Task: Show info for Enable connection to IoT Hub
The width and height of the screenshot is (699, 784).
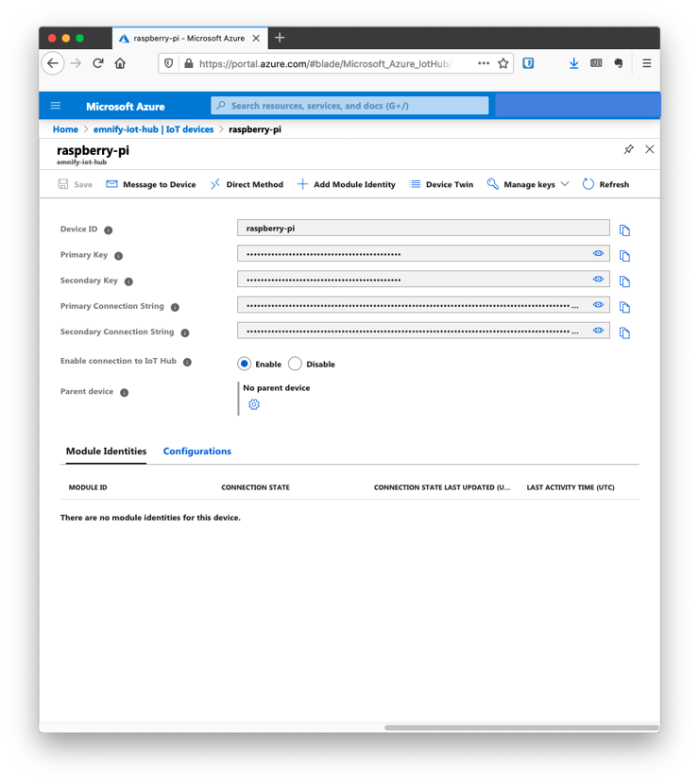Action: [x=187, y=362]
